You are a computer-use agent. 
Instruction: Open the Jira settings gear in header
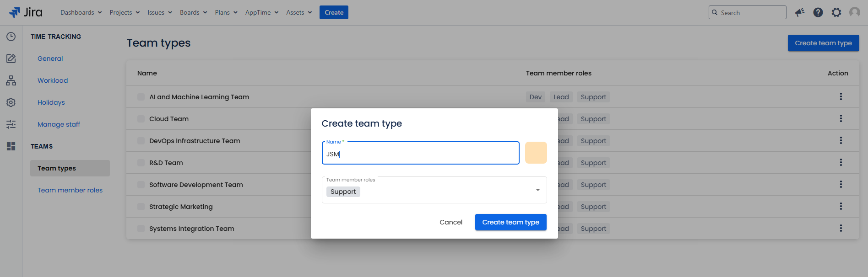click(836, 12)
